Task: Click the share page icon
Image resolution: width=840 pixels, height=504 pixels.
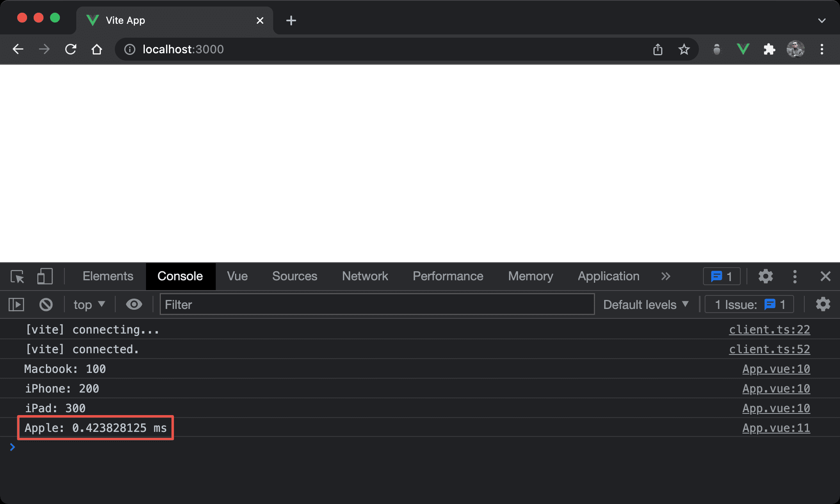Action: coord(657,50)
